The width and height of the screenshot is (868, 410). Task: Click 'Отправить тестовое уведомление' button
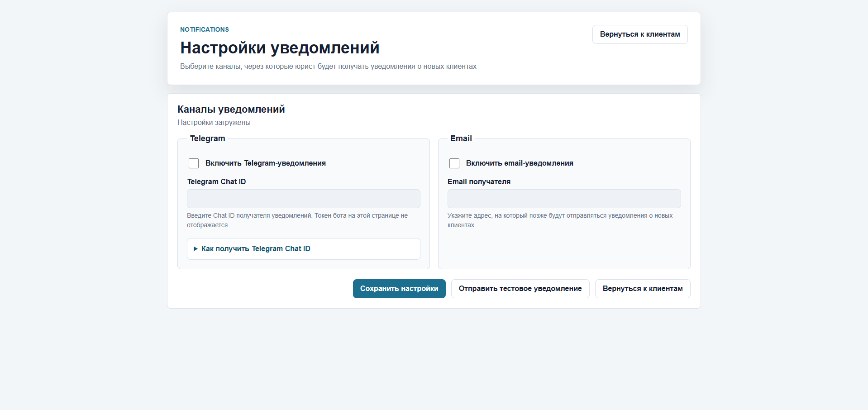click(520, 289)
